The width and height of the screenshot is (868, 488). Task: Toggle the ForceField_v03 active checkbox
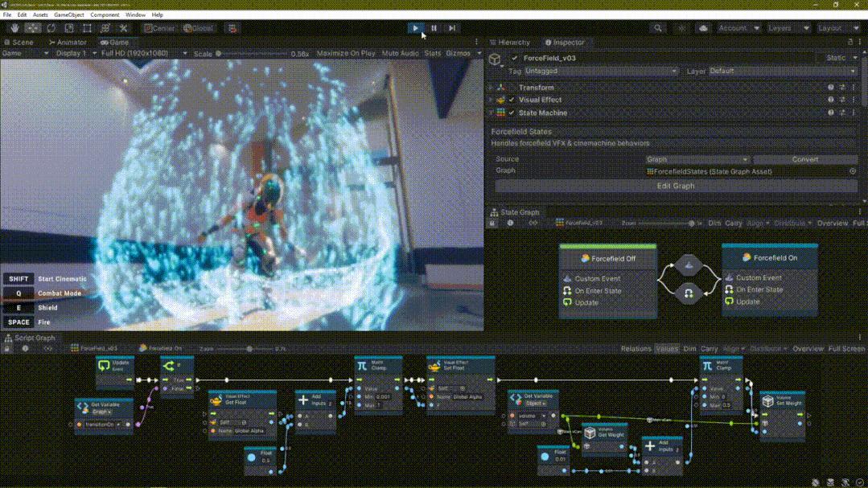515,58
